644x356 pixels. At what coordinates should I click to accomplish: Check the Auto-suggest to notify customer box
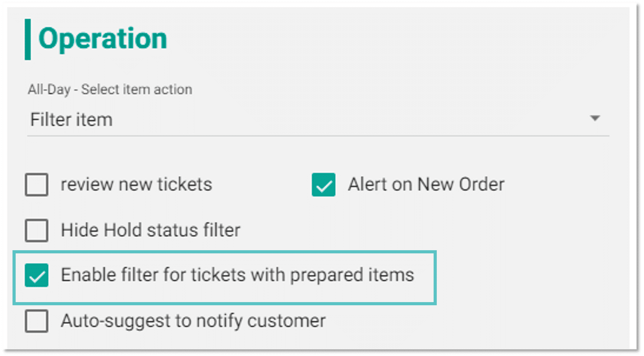[37, 321]
